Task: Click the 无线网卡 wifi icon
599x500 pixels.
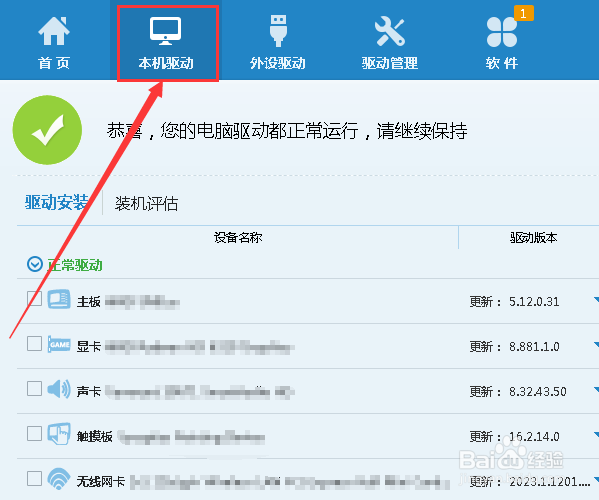Action: click(x=59, y=479)
